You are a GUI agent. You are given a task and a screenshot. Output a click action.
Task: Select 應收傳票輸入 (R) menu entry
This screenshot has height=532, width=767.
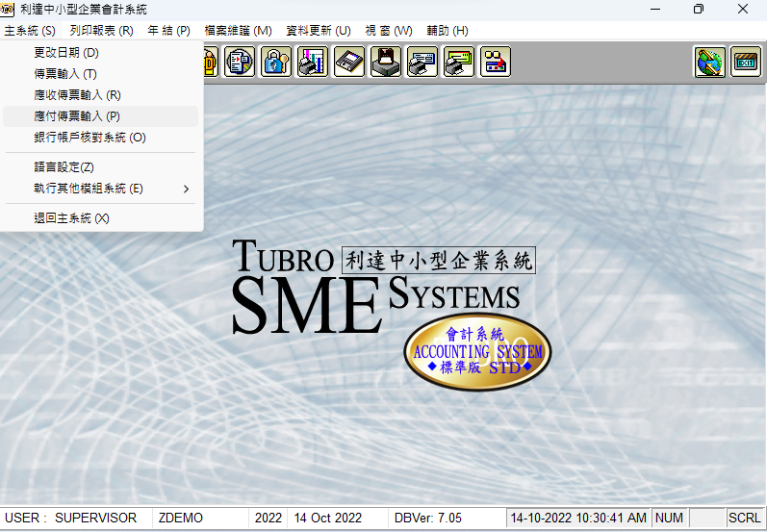coord(101,95)
